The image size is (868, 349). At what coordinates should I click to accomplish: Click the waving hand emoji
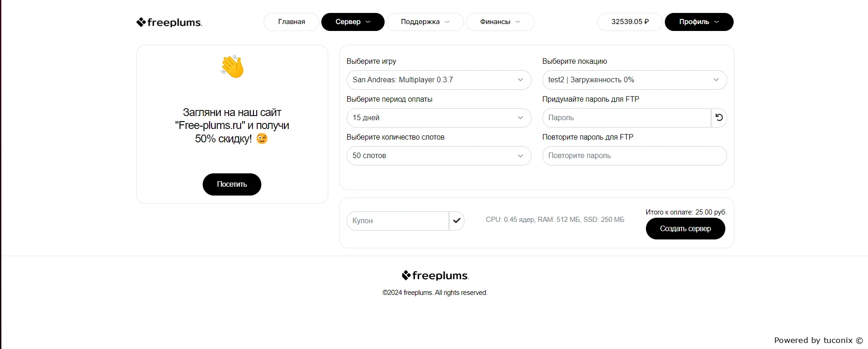(232, 67)
